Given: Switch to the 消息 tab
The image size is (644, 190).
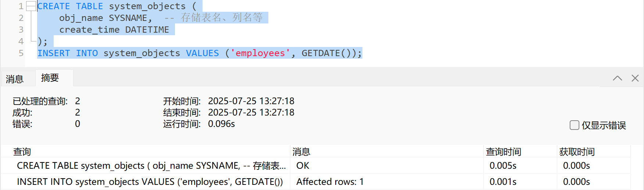Looking at the screenshot, I should 15,79.
